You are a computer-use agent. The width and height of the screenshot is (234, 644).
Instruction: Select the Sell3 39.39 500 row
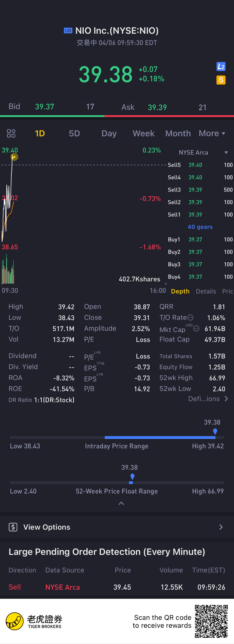200,190
